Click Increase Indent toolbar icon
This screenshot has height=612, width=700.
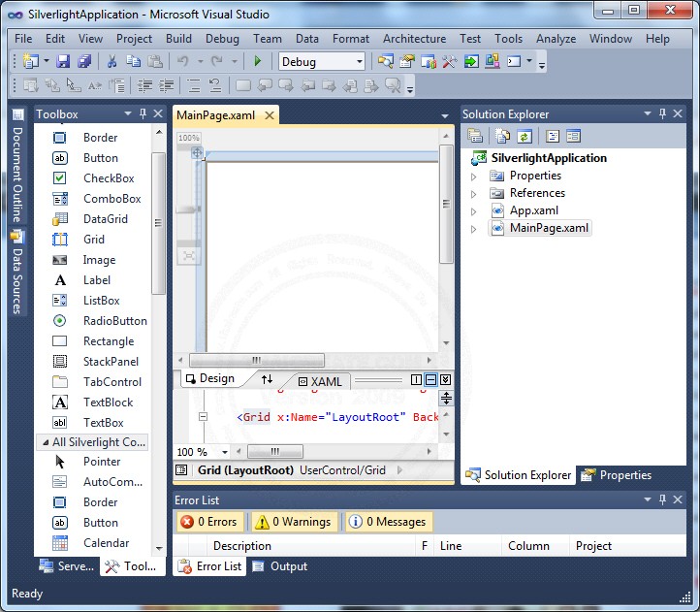point(166,85)
